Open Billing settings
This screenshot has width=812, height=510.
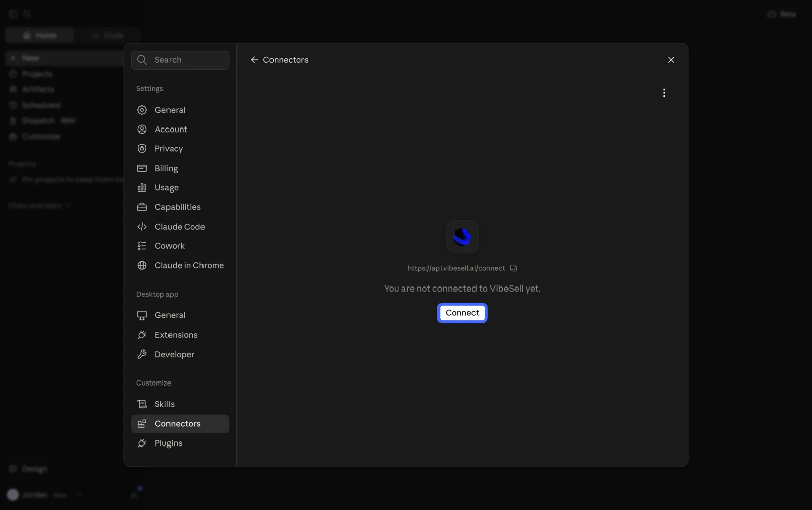180,168
